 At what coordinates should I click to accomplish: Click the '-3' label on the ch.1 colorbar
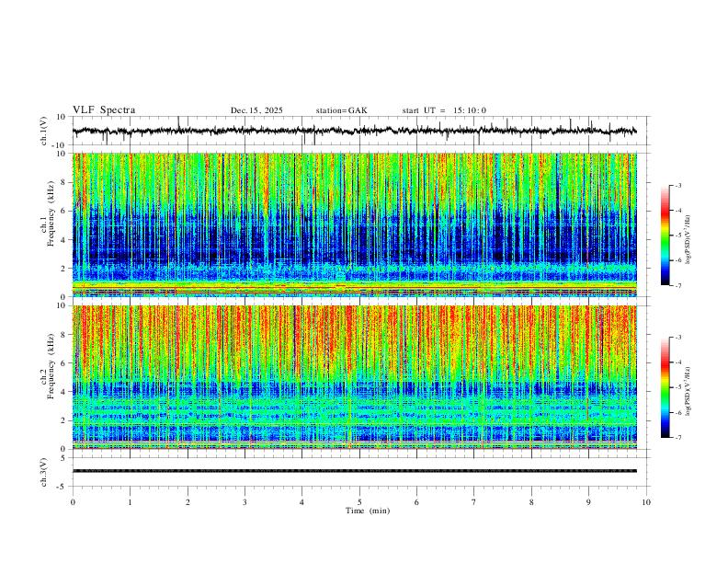[678, 185]
